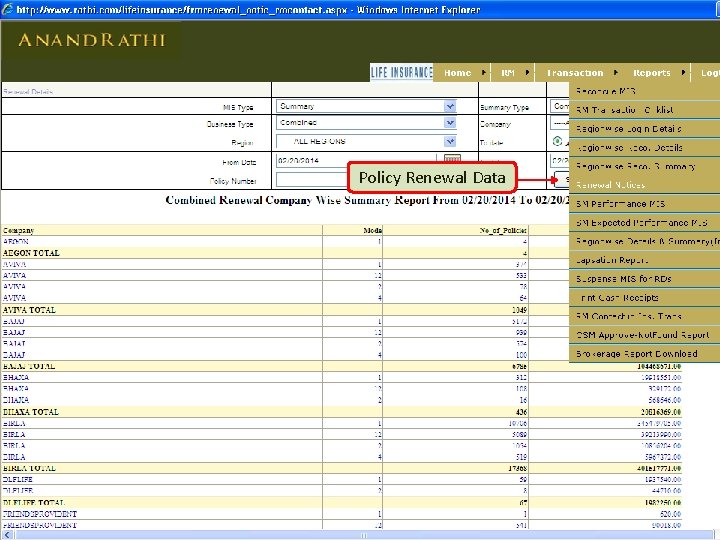
Task: Click the No_of_Policies column header
Action: tap(503, 231)
